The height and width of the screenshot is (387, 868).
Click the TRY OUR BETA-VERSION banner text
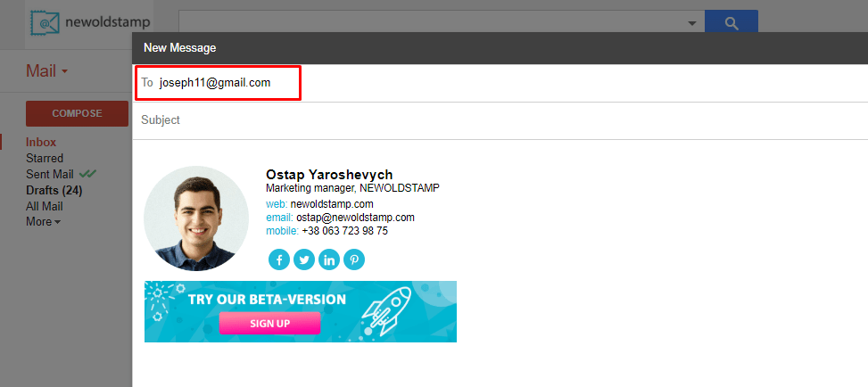(267, 301)
